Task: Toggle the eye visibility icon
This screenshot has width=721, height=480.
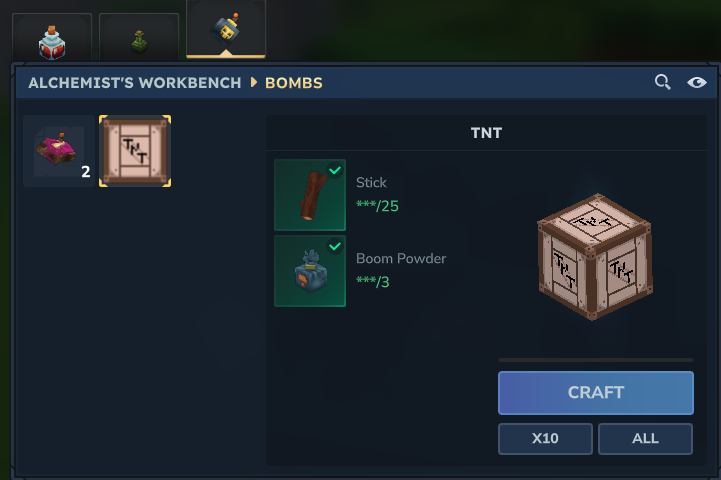Action: point(697,82)
